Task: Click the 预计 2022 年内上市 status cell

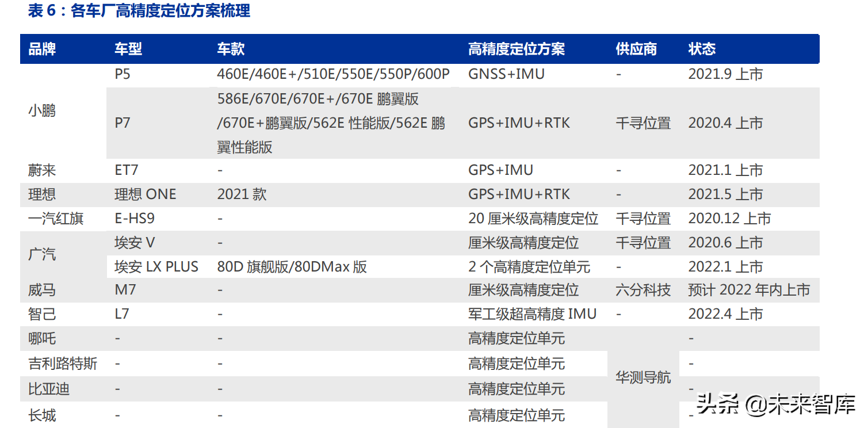Action: click(749, 290)
